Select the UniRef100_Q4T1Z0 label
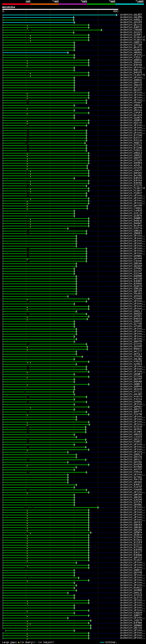The height and width of the screenshot is (644, 146). [x=131, y=87]
